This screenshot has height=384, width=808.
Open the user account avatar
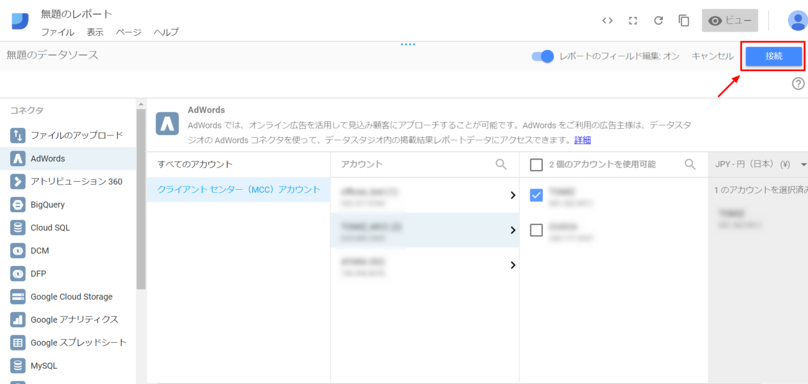(x=798, y=21)
